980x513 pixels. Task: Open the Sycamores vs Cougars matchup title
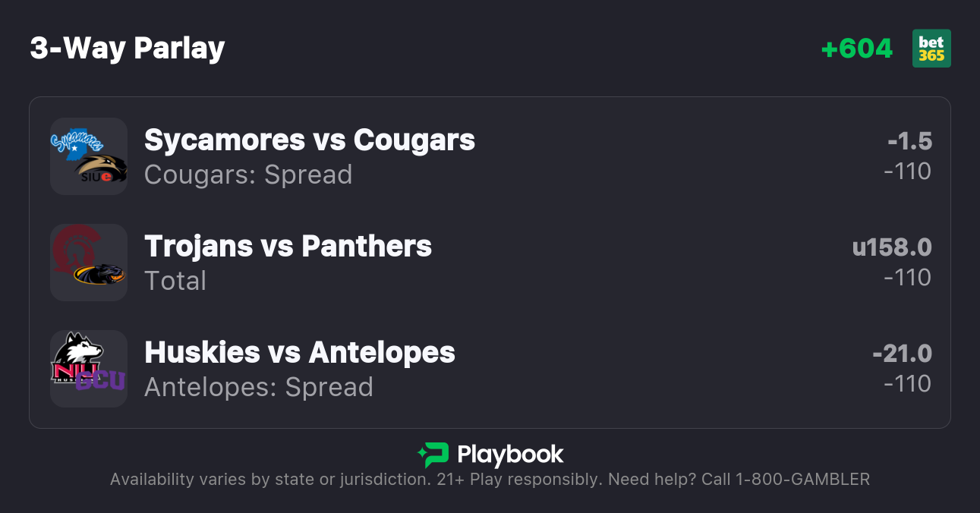[x=310, y=140]
